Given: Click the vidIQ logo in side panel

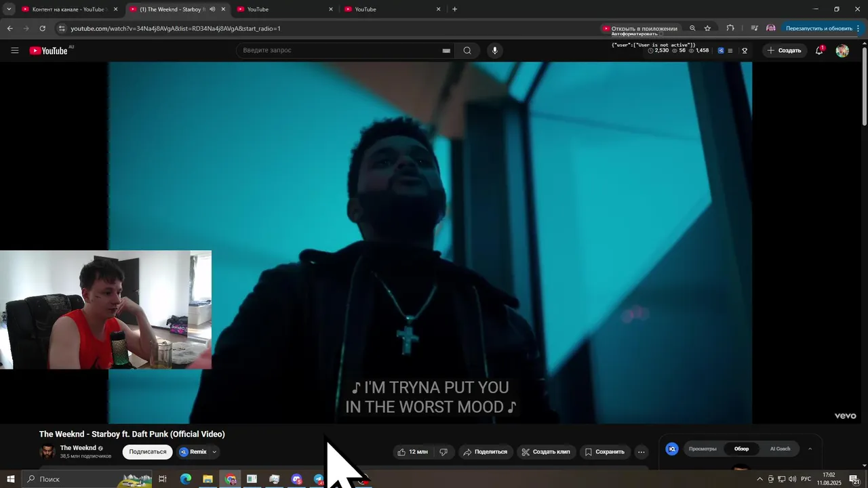Looking at the screenshot, I should click(672, 449).
